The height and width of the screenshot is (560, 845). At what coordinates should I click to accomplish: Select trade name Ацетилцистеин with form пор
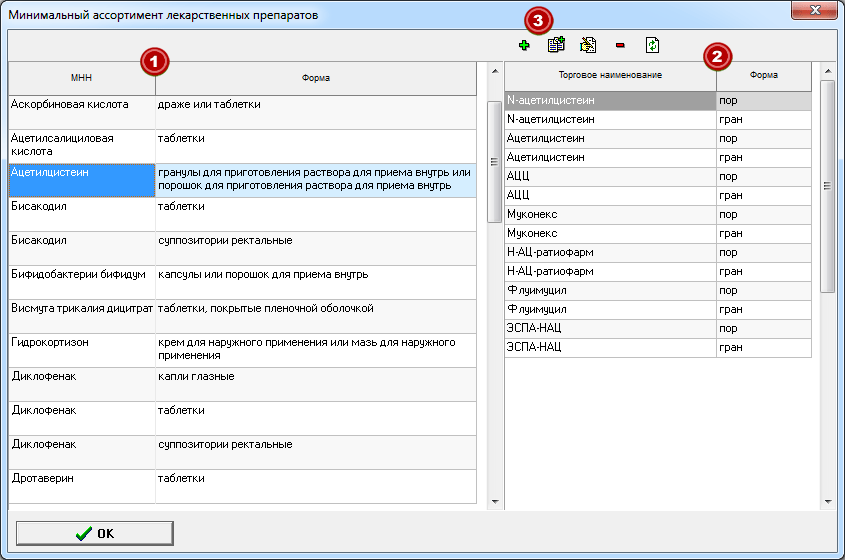pyautogui.click(x=658, y=139)
